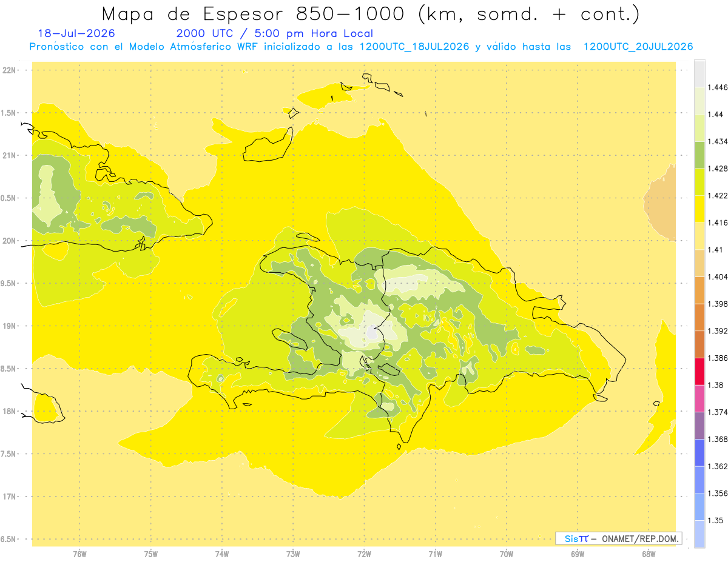The height and width of the screenshot is (562, 728).
Task: Click the latitude axis label '22N'
Action: [x=8, y=70]
